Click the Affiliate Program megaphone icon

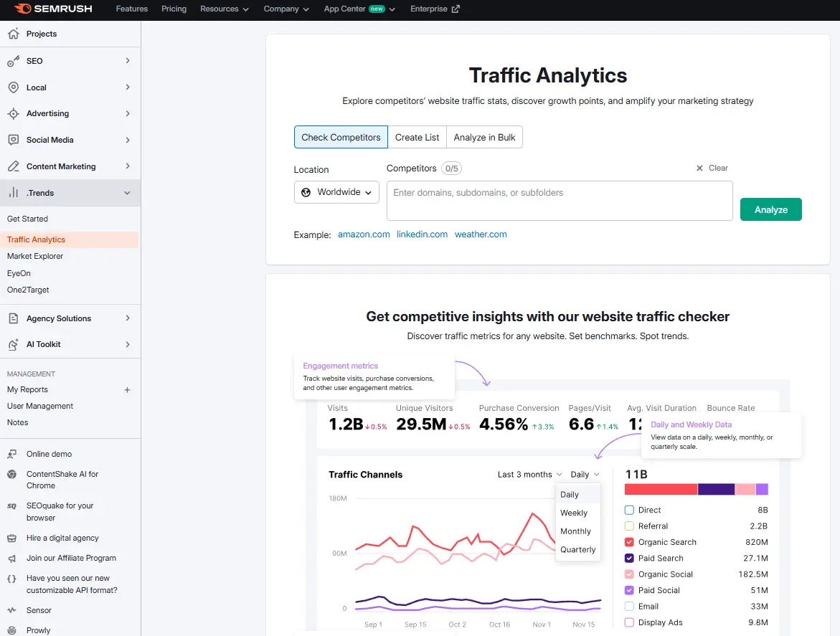click(x=11, y=559)
